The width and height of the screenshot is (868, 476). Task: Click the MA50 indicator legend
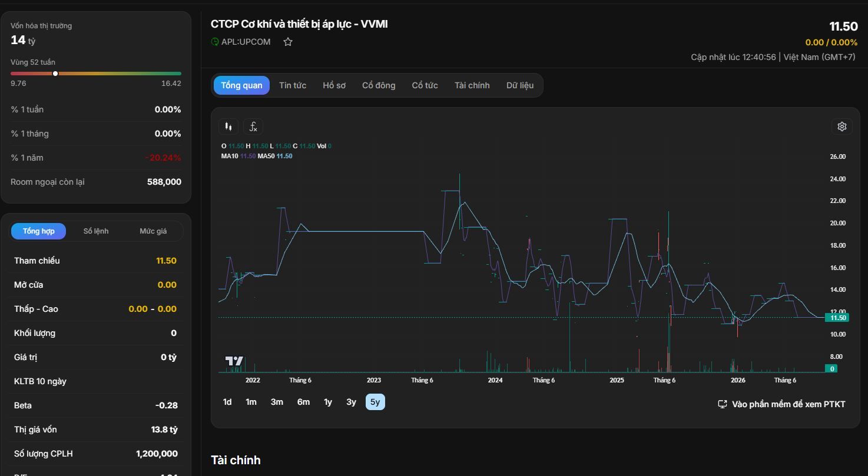[x=275, y=156]
